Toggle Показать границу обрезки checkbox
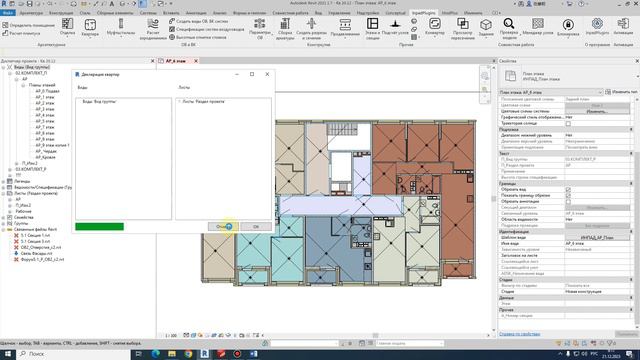640x360 pixels. pyautogui.click(x=568, y=196)
